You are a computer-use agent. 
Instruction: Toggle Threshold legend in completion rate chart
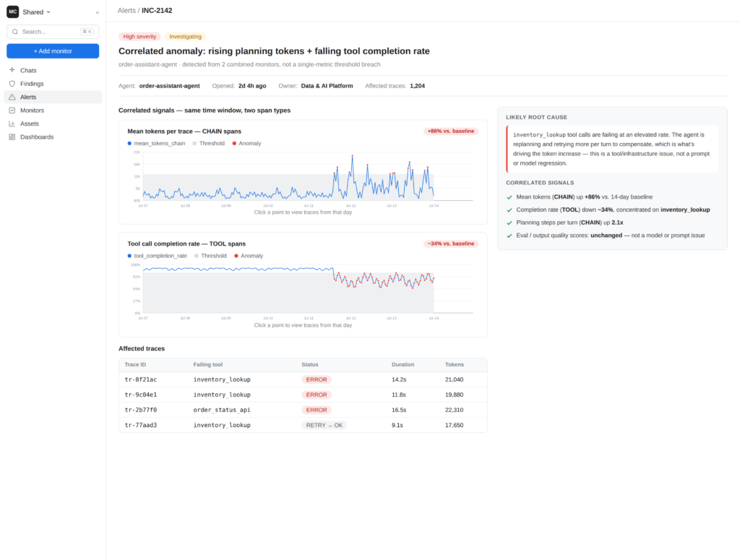210,256
